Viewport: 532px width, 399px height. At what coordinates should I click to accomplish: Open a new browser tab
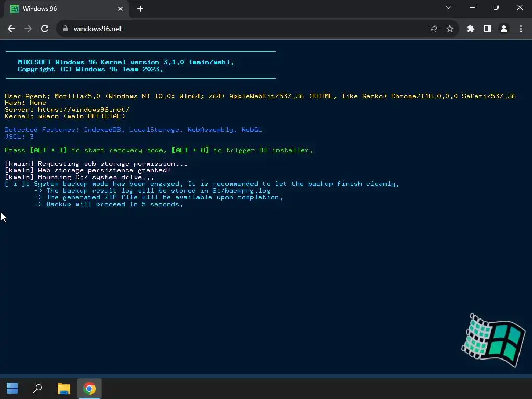(x=140, y=9)
